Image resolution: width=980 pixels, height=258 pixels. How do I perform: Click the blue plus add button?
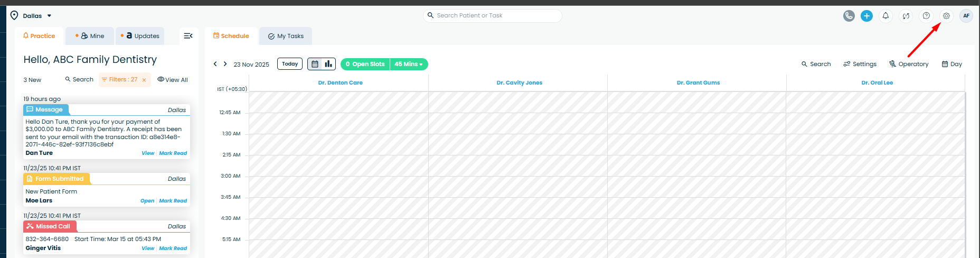(x=866, y=16)
